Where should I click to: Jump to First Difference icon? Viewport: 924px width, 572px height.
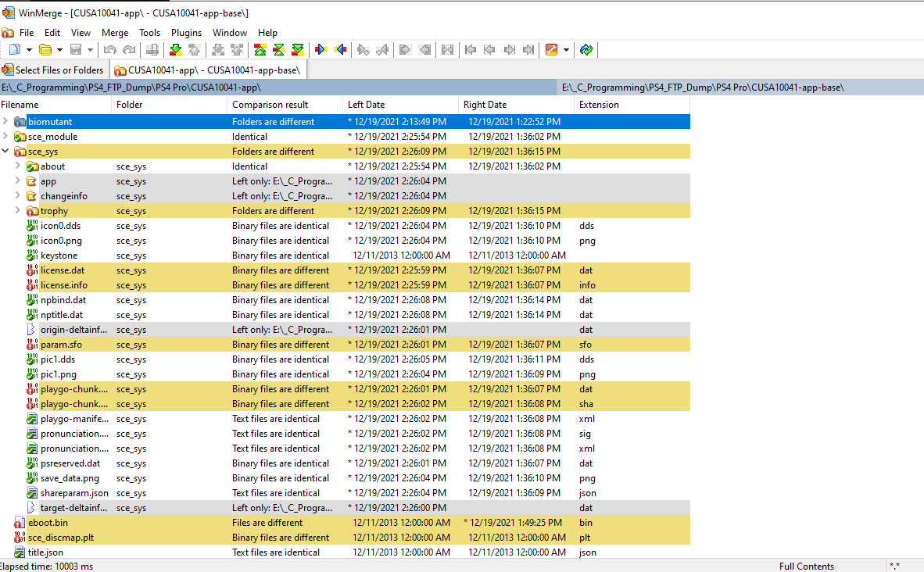(260, 50)
